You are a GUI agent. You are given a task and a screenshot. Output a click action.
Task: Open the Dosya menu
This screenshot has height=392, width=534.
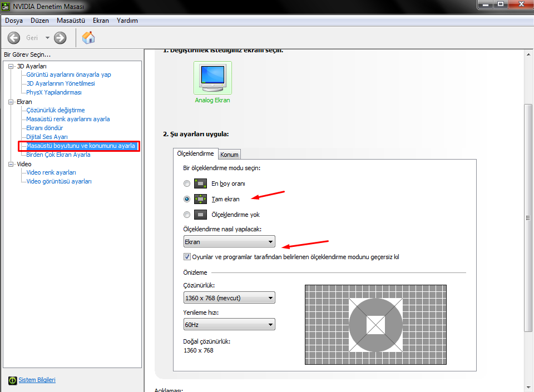(x=13, y=21)
